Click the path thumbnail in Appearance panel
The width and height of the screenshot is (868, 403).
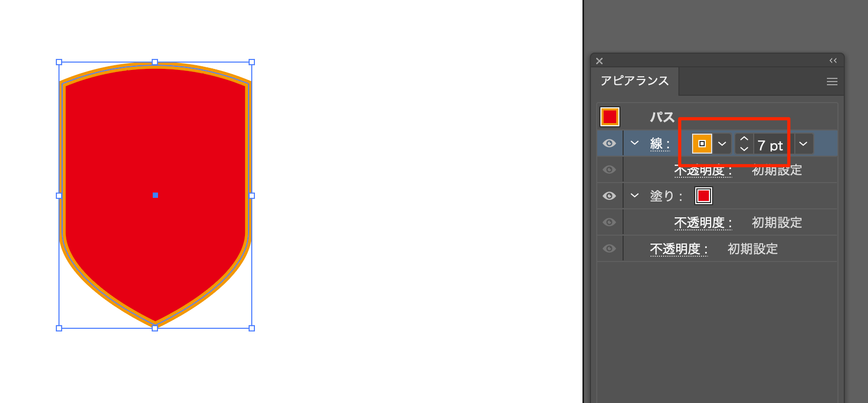pyautogui.click(x=609, y=117)
